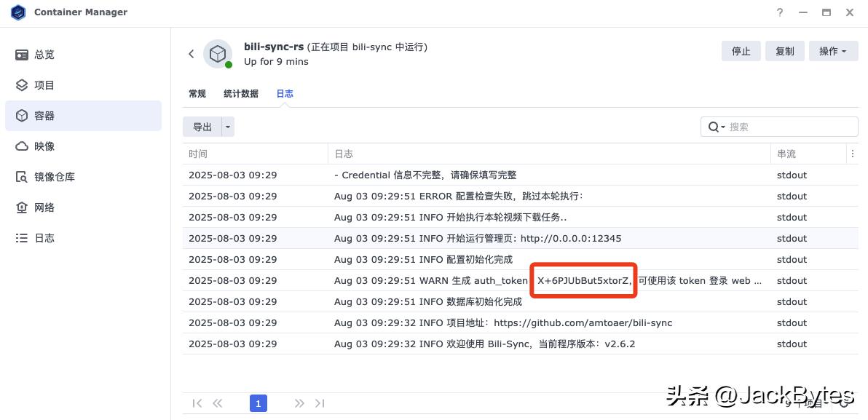Select the Credential 信息不完整 log row
This screenshot has width=868, height=420.
[521, 175]
